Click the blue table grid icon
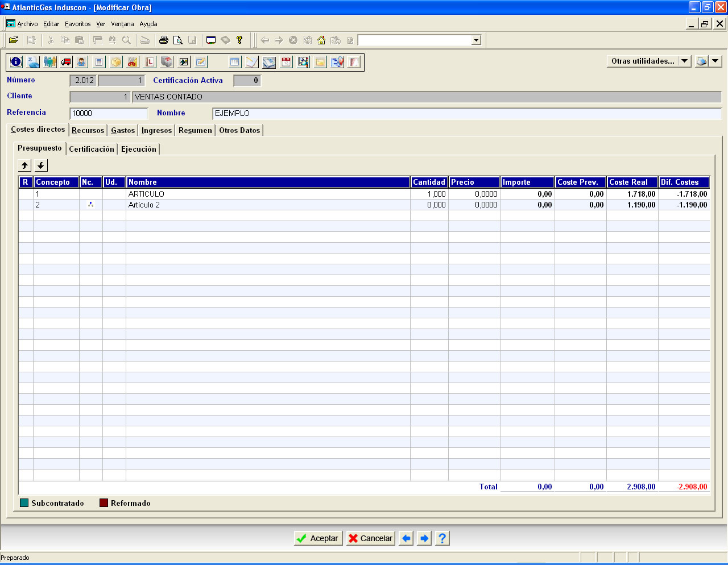This screenshot has height=565, width=728. point(235,62)
